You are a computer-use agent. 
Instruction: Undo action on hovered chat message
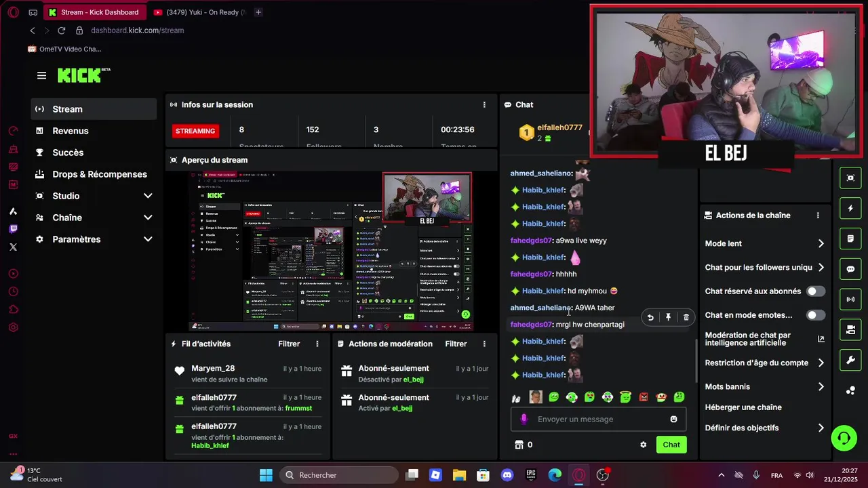(650, 317)
